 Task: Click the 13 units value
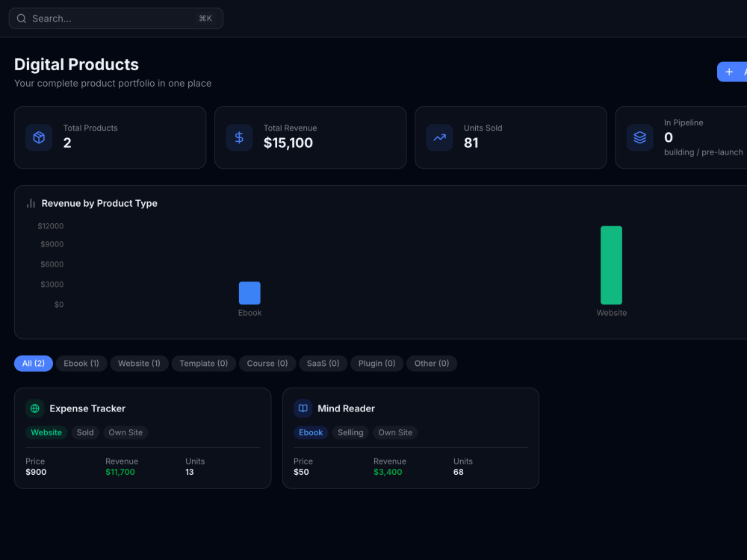190,472
